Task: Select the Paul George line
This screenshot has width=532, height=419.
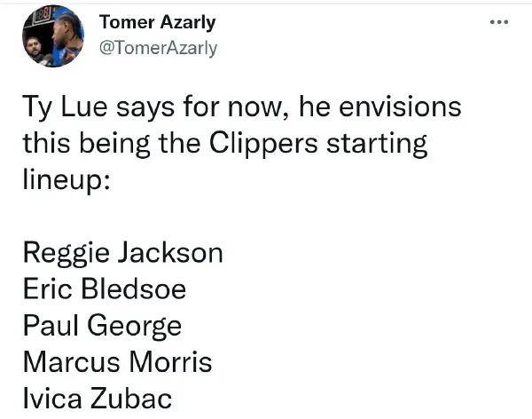Action: click(102, 326)
